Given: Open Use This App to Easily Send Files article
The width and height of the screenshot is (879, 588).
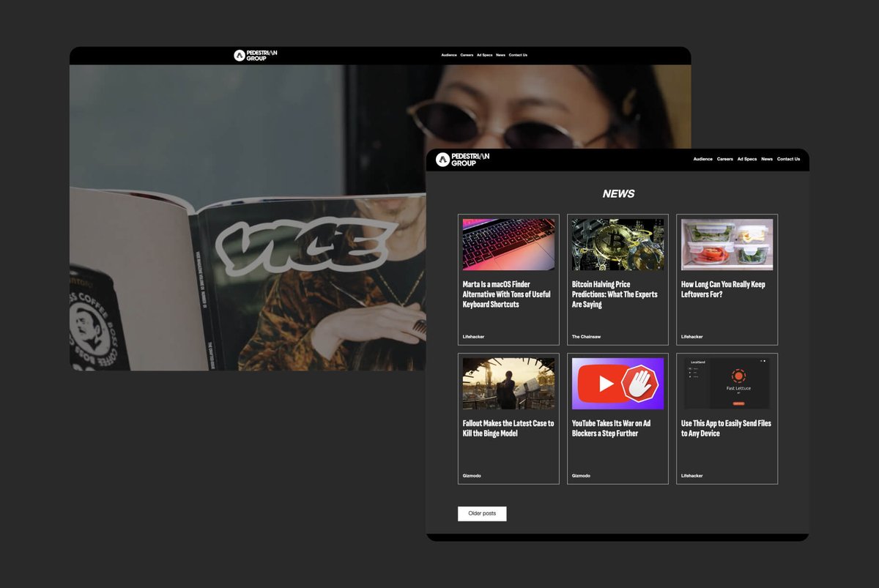Looking at the screenshot, I should click(726, 428).
